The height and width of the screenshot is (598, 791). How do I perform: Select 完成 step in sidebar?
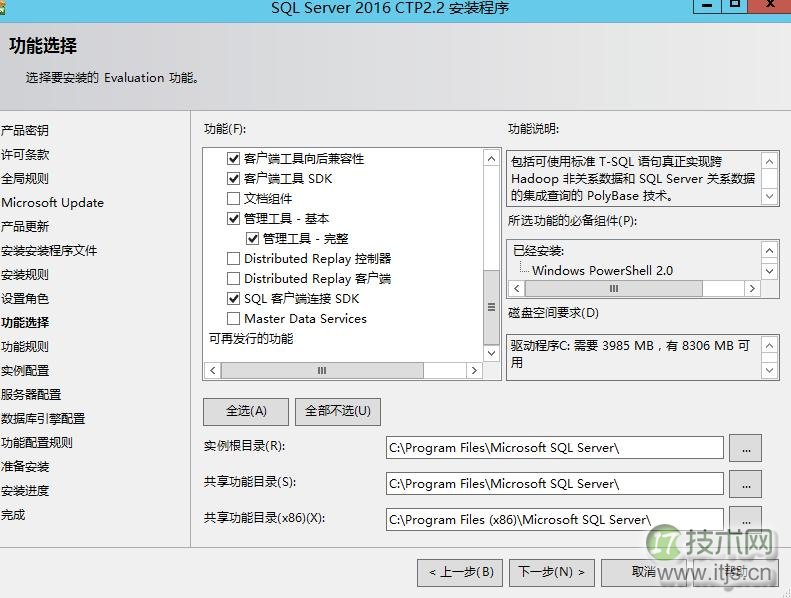click(x=13, y=515)
